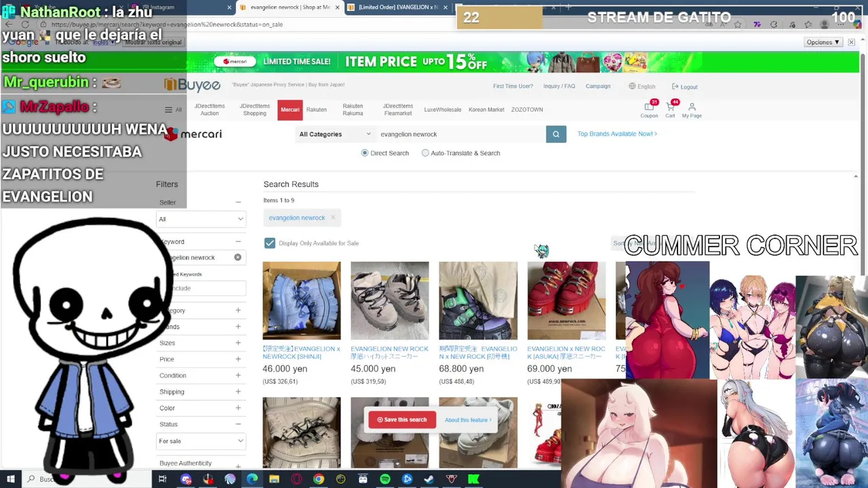Uncheck Display Only Available for Sale
Screen dimensions: 868x488
click(x=270, y=243)
